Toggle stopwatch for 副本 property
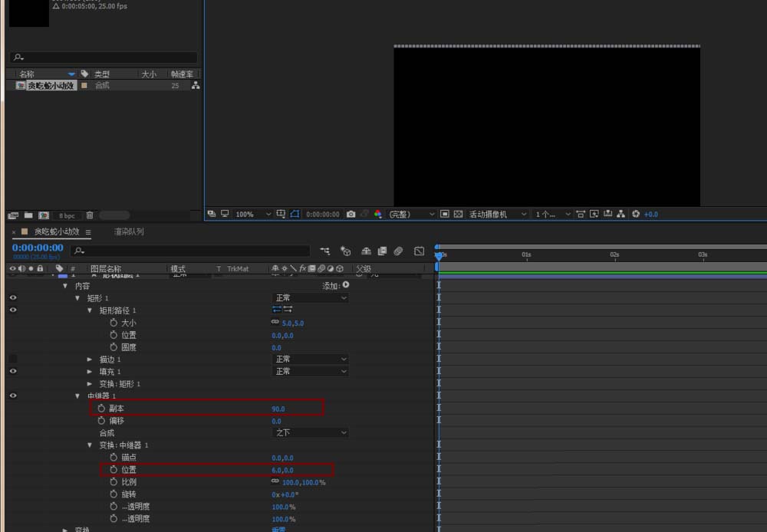The height and width of the screenshot is (532, 767). point(101,409)
